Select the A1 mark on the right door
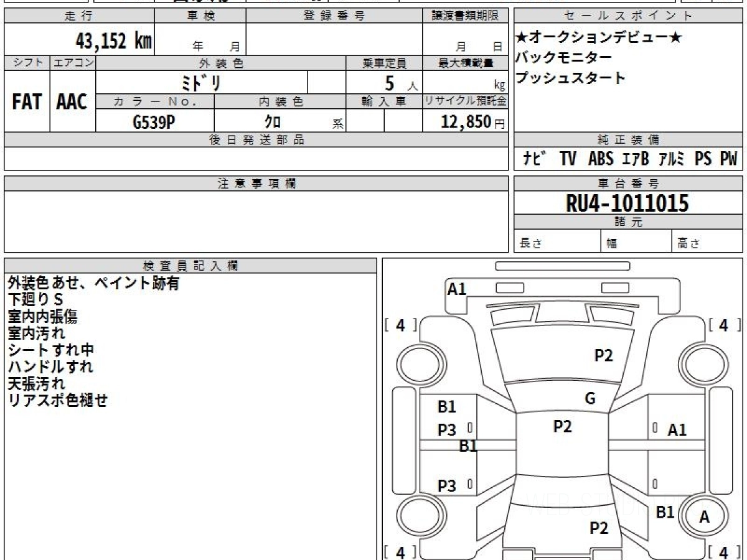The image size is (747, 560). pyautogui.click(x=677, y=430)
